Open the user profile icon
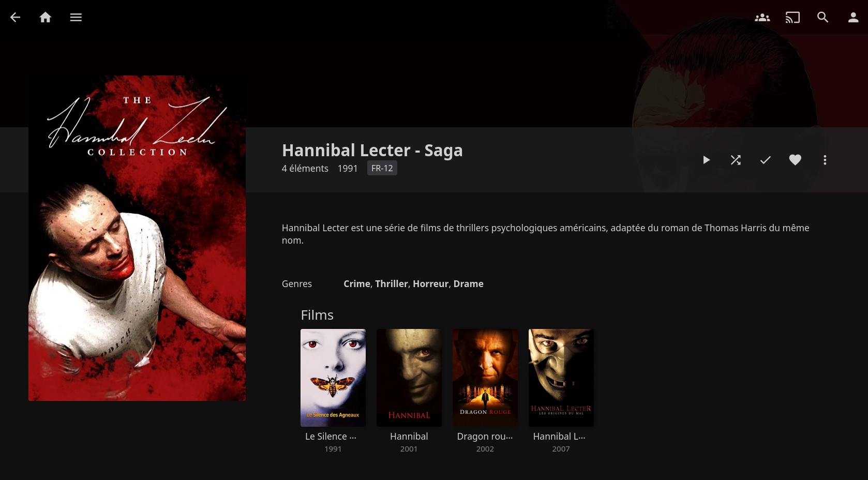The image size is (868, 480). (x=853, y=18)
